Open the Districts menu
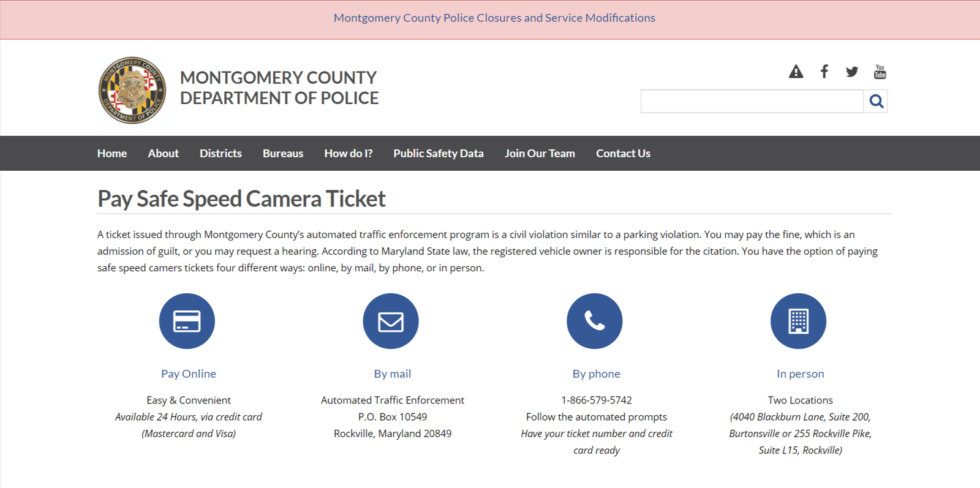 (x=221, y=153)
